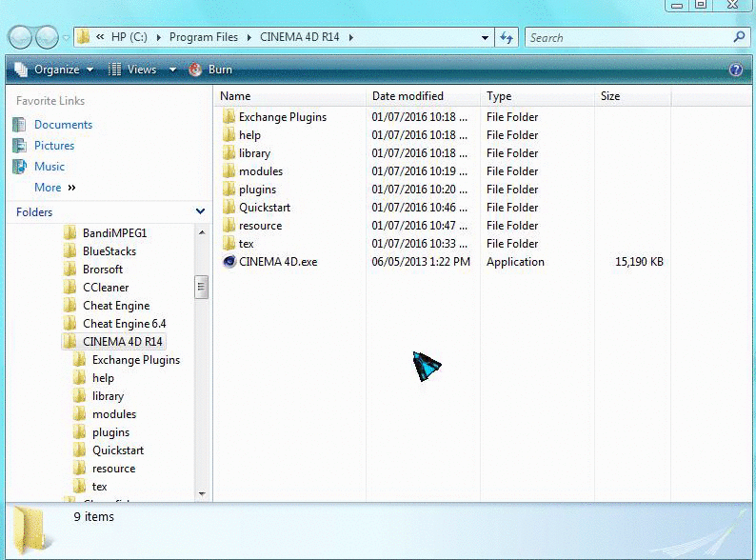Image resolution: width=756 pixels, height=560 pixels.
Task: Click the Views layout icon in toolbar
Action: click(114, 70)
